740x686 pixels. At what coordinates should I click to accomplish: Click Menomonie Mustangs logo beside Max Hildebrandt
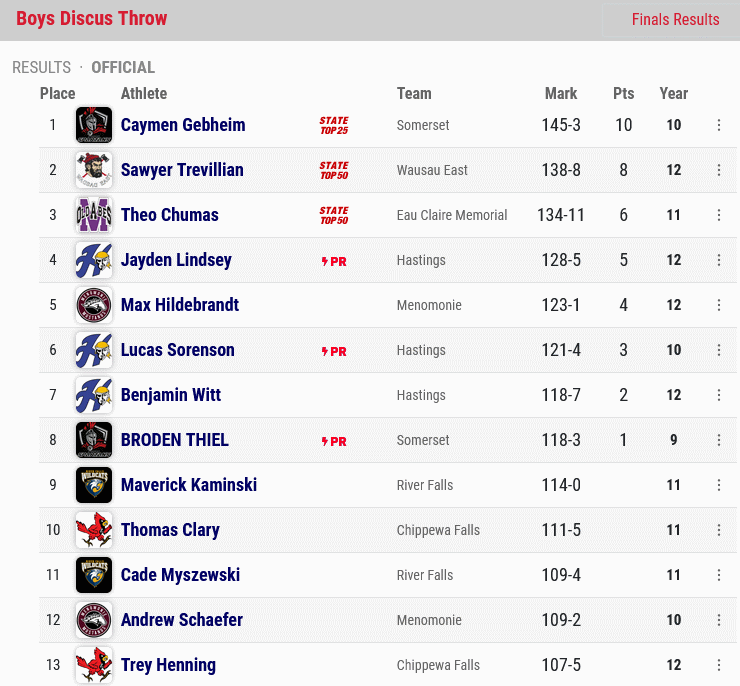click(94, 305)
